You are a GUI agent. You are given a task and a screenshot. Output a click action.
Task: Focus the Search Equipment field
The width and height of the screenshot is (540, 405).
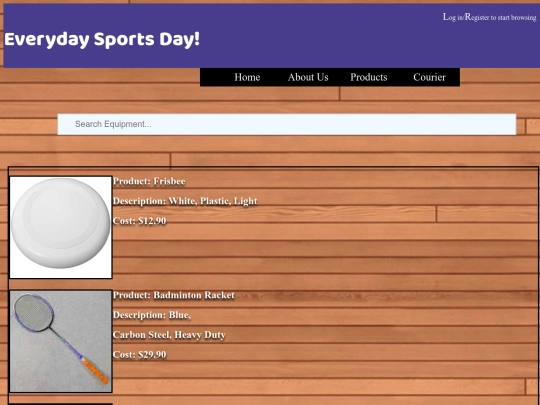pyautogui.click(x=287, y=124)
